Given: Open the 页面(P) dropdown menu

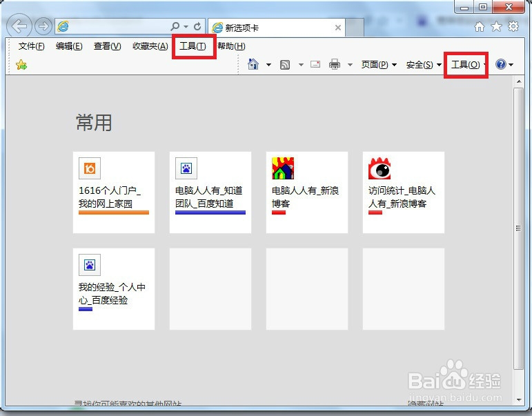Looking at the screenshot, I should (379, 64).
